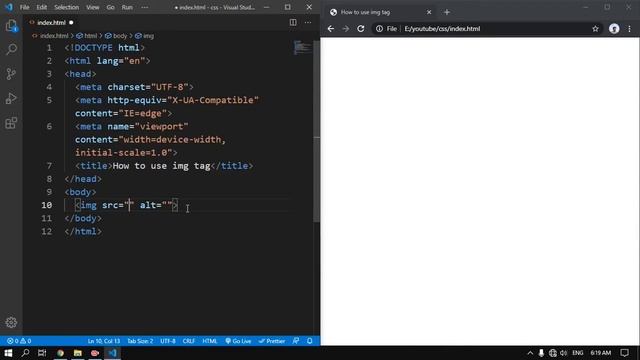This screenshot has width=640, height=360.
Task: Start Go Live server
Action: (238, 341)
